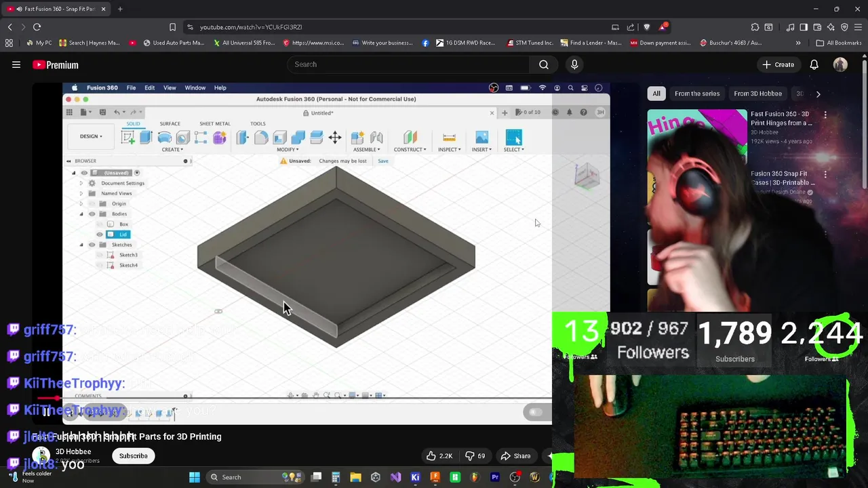Activate the Move/Copy arrows tool

(x=335, y=138)
